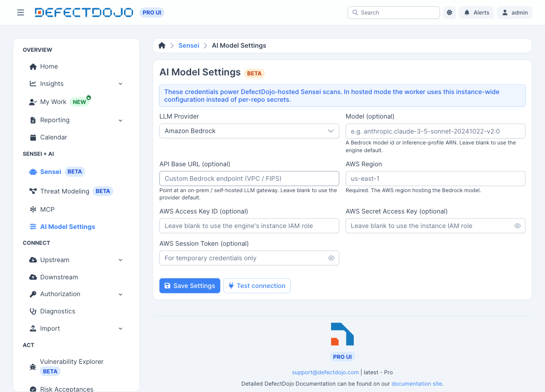Click the admin user menu button
The image size is (545, 392).
(x=515, y=13)
